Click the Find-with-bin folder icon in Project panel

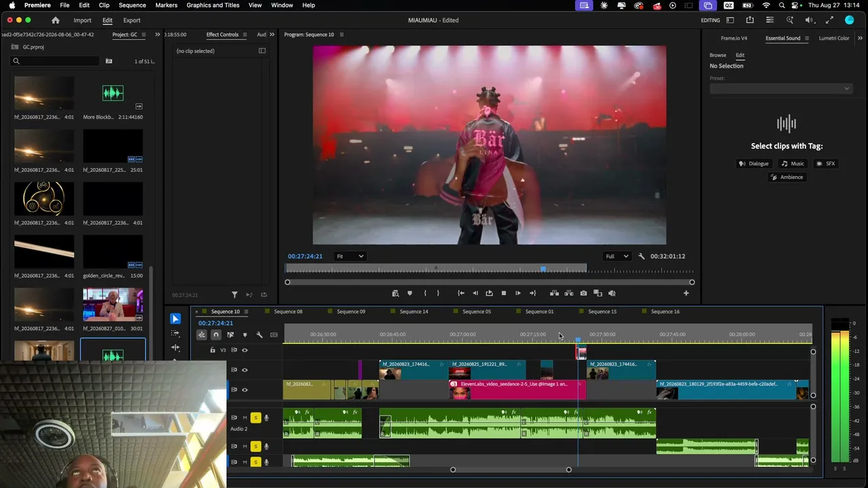[x=108, y=62]
